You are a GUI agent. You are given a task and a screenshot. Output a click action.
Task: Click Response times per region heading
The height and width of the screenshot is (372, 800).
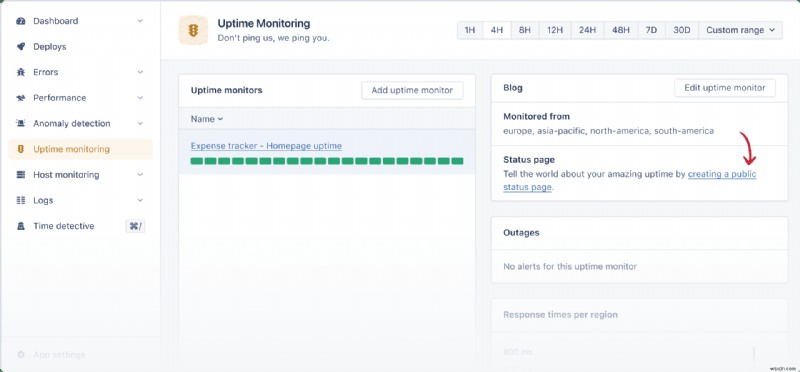[x=560, y=314]
